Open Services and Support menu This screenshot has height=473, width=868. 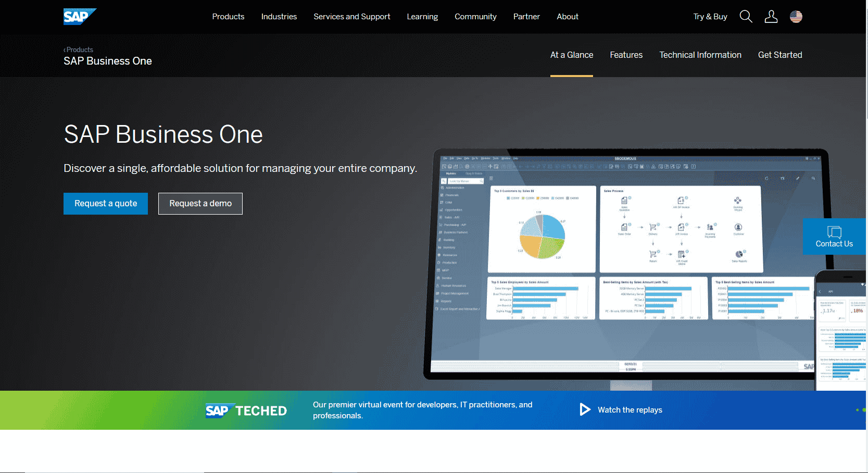point(352,17)
